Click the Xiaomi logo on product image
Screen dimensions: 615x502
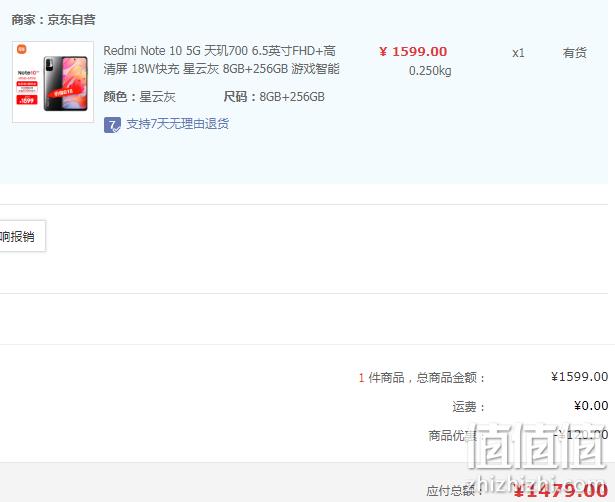point(22,50)
